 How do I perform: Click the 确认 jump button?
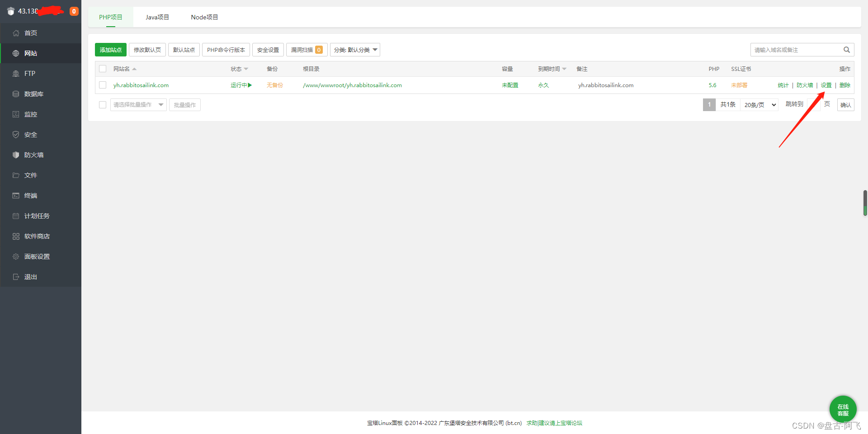(x=846, y=105)
